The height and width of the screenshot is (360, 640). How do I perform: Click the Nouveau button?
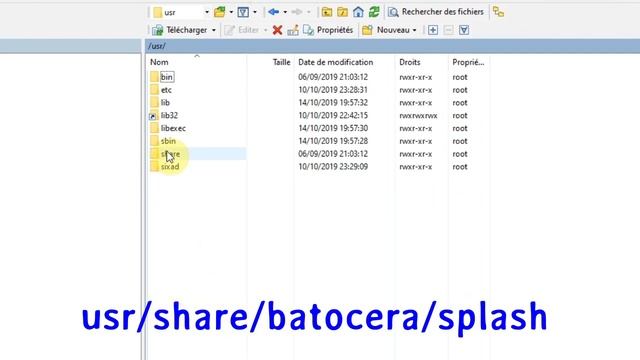[x=386, y=30]
